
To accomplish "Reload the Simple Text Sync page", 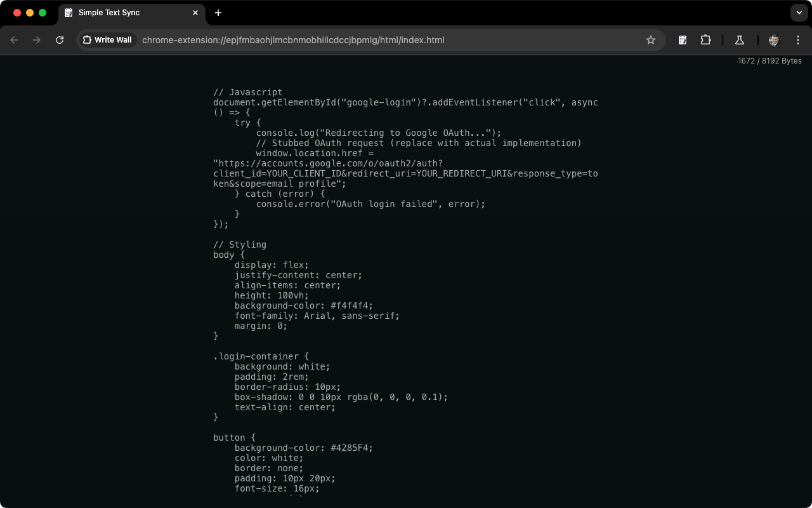I will tap(59, 39).
